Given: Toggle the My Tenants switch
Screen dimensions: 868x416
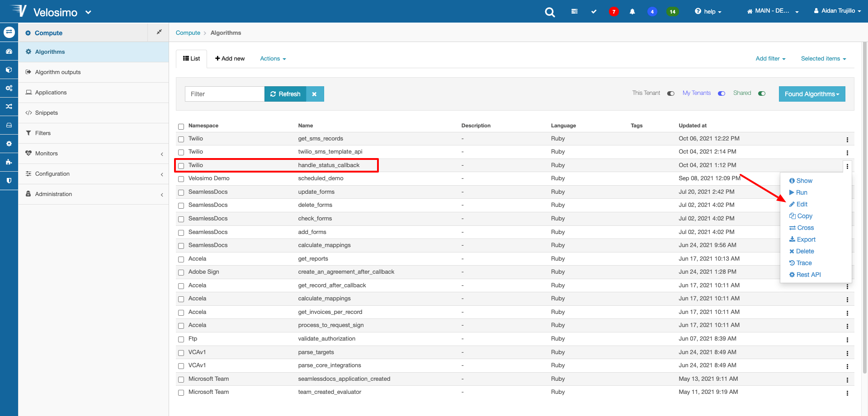Looking at the screenshot, I should [722, 93].
